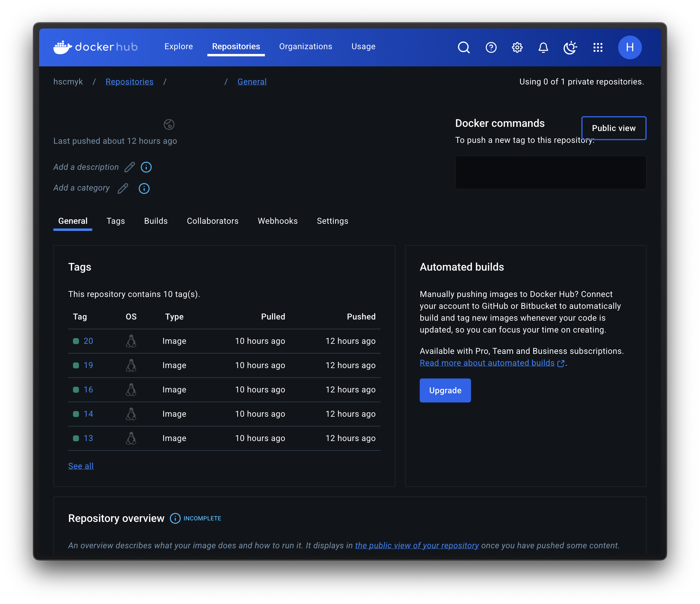Click the Upgrade button
The image size is (700, 604).
pyautogui.click(x=445, y=390)
